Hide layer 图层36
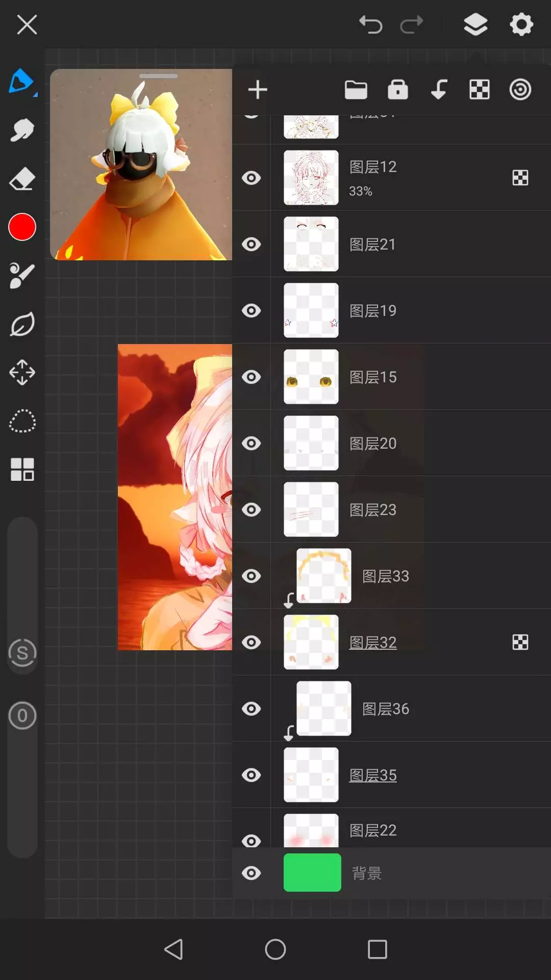This screenshot has width=551, height=980. 251,708
